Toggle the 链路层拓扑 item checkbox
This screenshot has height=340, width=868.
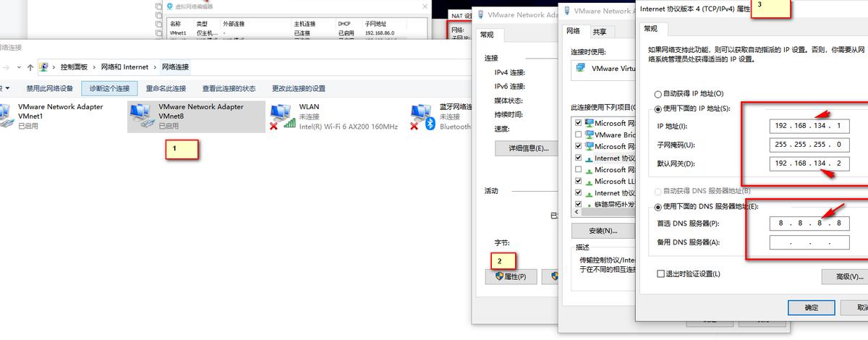click(x=577, y=204)
